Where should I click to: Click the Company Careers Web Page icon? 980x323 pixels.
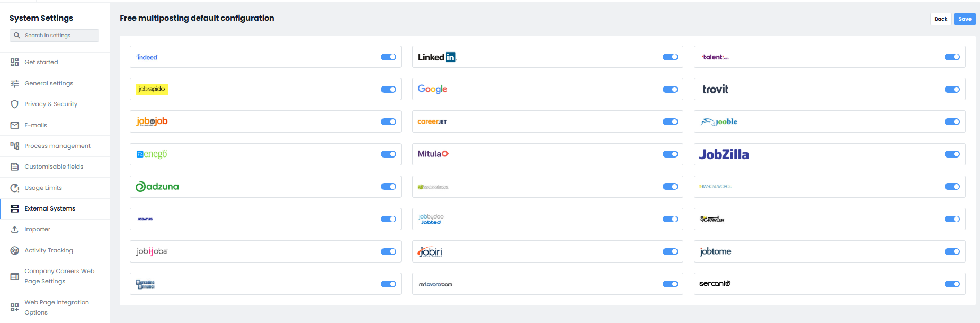coord(15,276)
